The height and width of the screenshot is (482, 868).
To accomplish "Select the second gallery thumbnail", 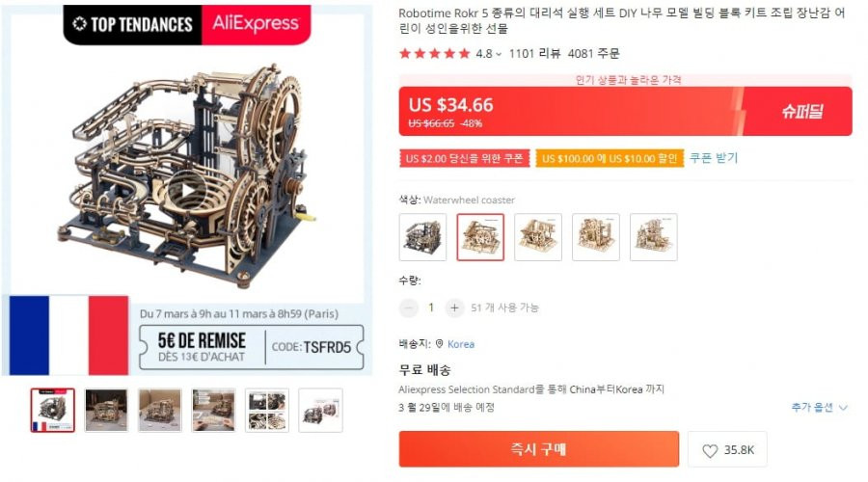I will pyautogui.click(x=106, y=410).
